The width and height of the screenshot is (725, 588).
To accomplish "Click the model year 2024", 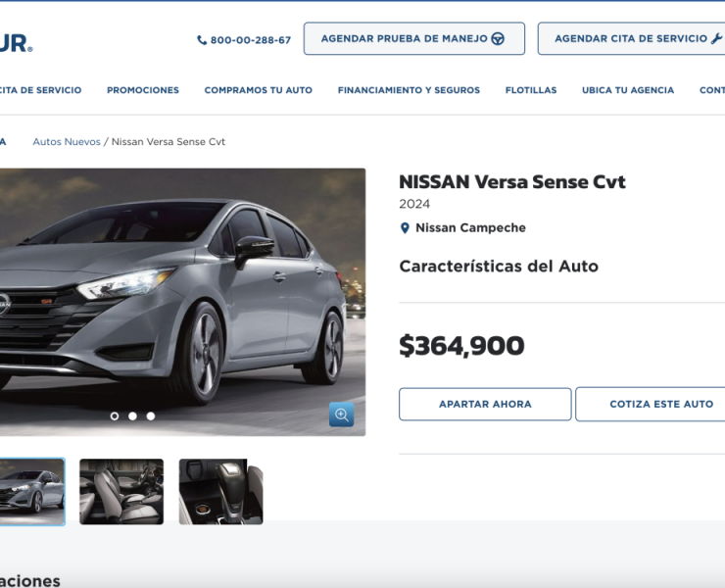I will click(414, 204).
